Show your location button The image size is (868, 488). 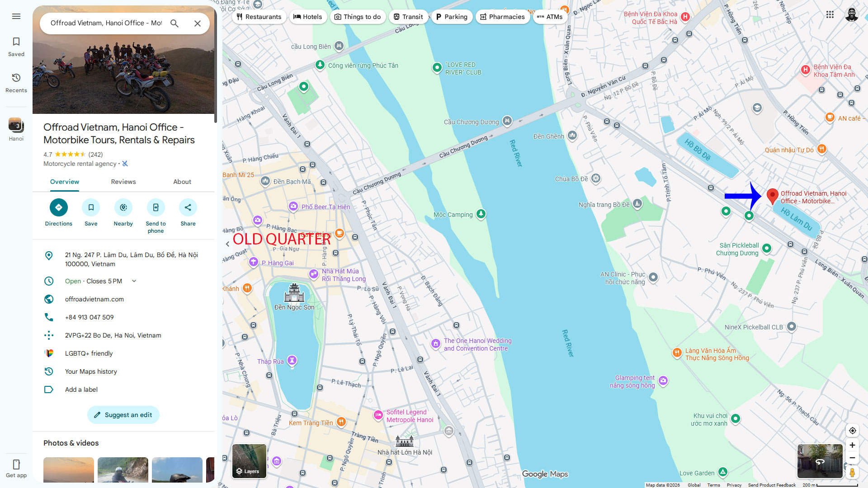pos(852,431)
